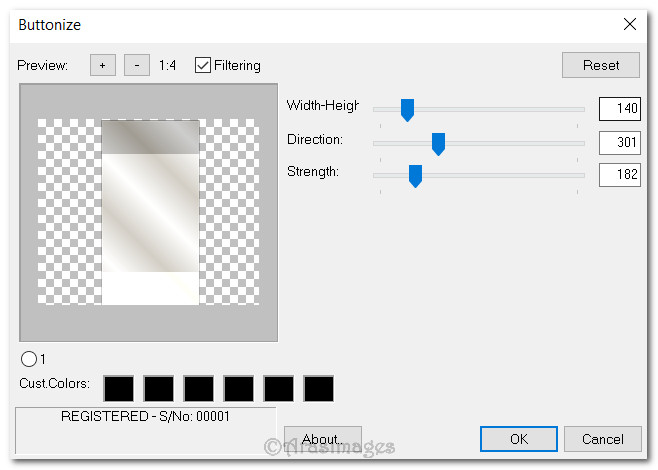Pick the third custom color swatch
The width and height of the screenshot is (658, 470).
[199, 388]
